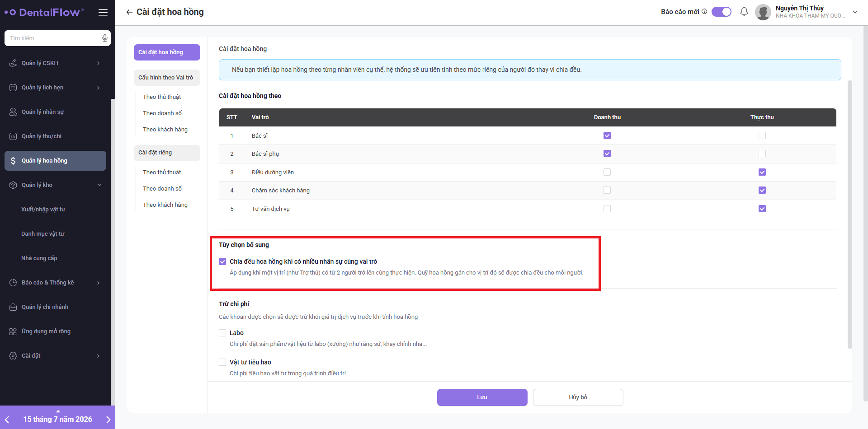Click the Tìm kiếm search field
The height and width of the screenshot is (429, 868).
(53, 38)
